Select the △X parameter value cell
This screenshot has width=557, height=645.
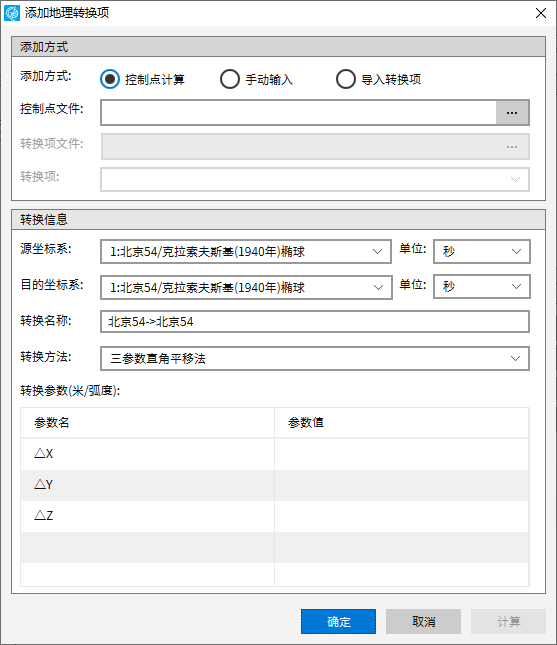point(402,454)
